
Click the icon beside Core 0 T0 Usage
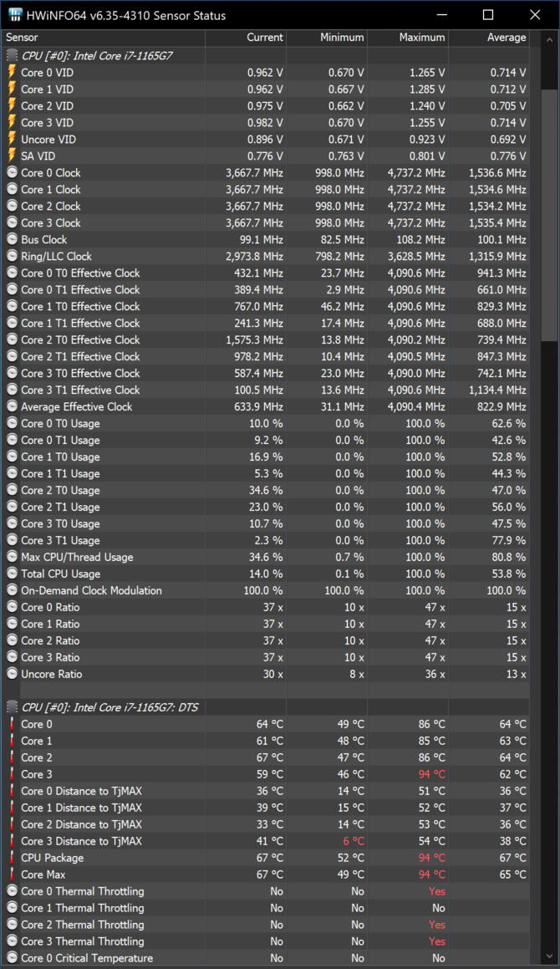[12, 423]
